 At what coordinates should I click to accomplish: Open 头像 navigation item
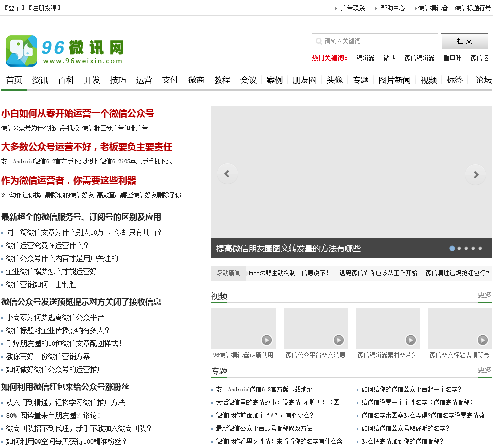coord(335,80)
